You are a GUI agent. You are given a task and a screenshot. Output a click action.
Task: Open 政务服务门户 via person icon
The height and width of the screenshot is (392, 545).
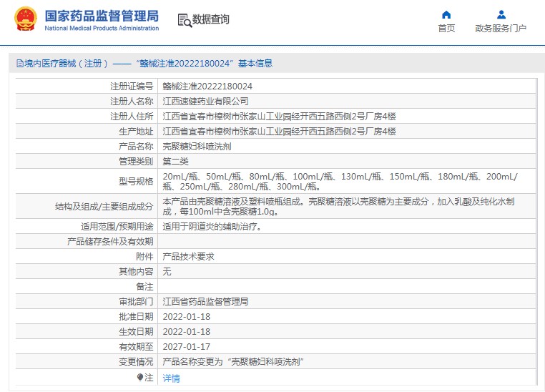point(501,14)
